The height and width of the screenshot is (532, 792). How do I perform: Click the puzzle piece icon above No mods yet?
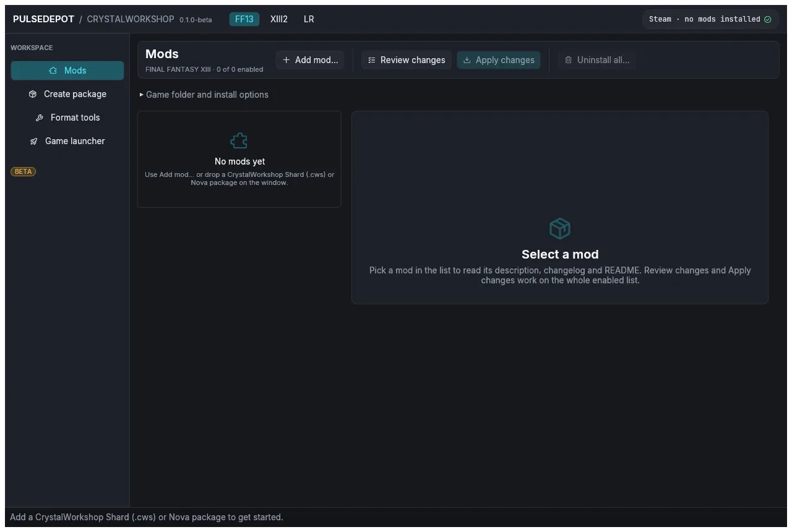pyautogui.click(x=239, y=141)
